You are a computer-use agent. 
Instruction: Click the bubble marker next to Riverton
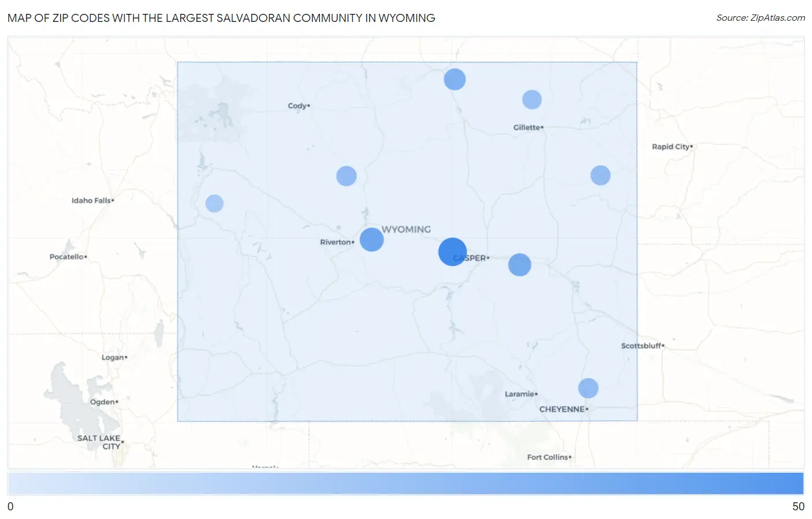371,239
